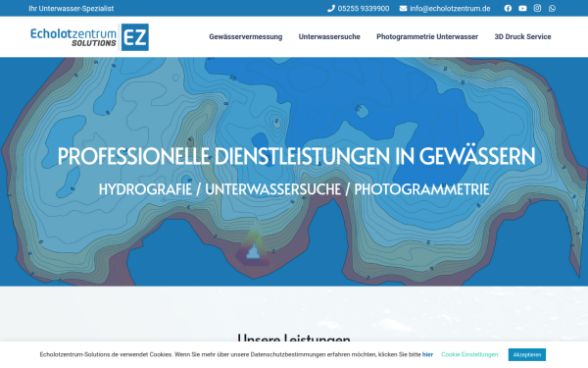Image resolution: width=588 pixels, height=368 pixels.
Task: Click 'HYDROGRAFIE / UNTERWASSERSUCHE / PHOTOGRAMMETRIE' subtitle
Action: coord(294,189)
